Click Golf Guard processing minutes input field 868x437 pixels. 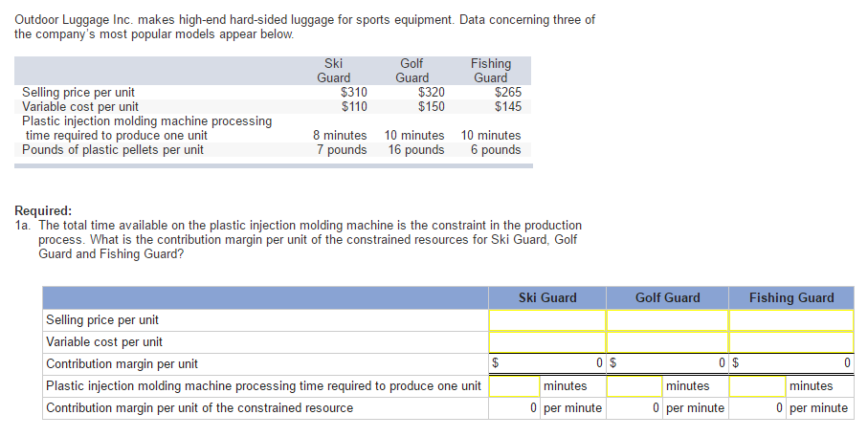pyautogui.click(x=634, y=386)
